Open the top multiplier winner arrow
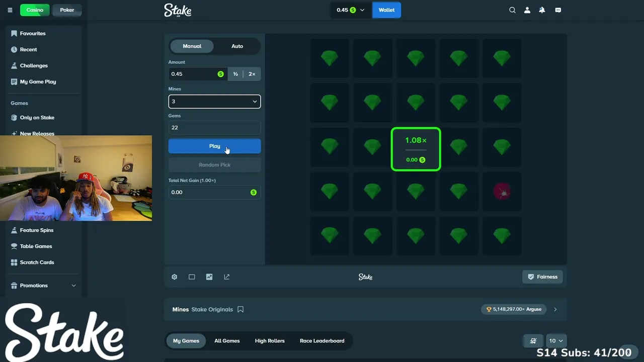This screenshot has height=362, width=644. click(x=555, y=309)
